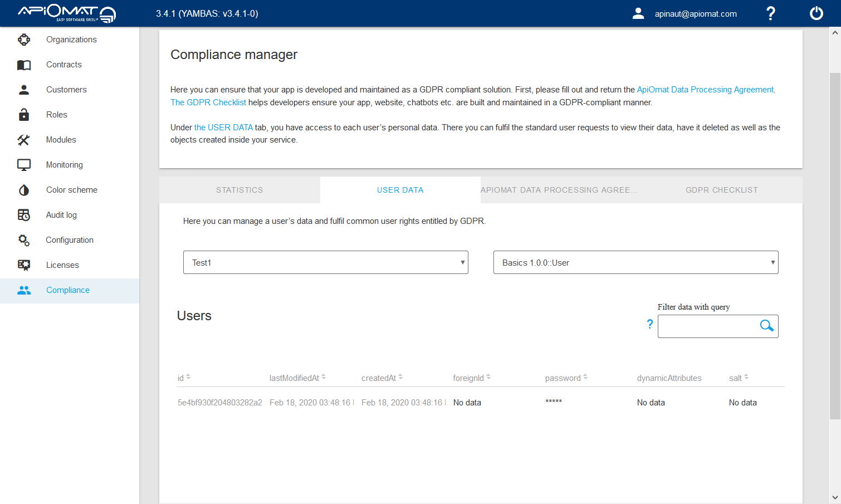Go to Monitoring menu item

[x=70, y=165]
